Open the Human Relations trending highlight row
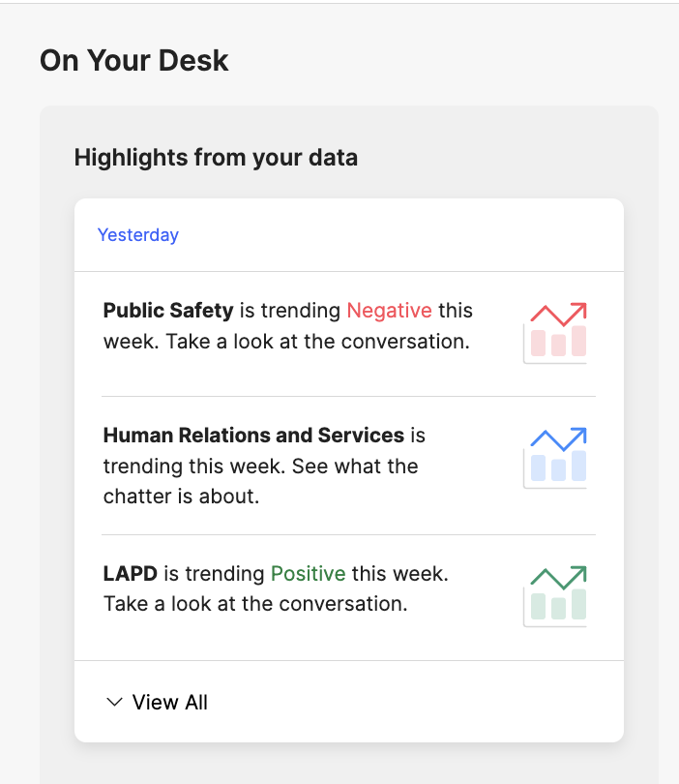The image size is (679, 784). pos(349,466)
